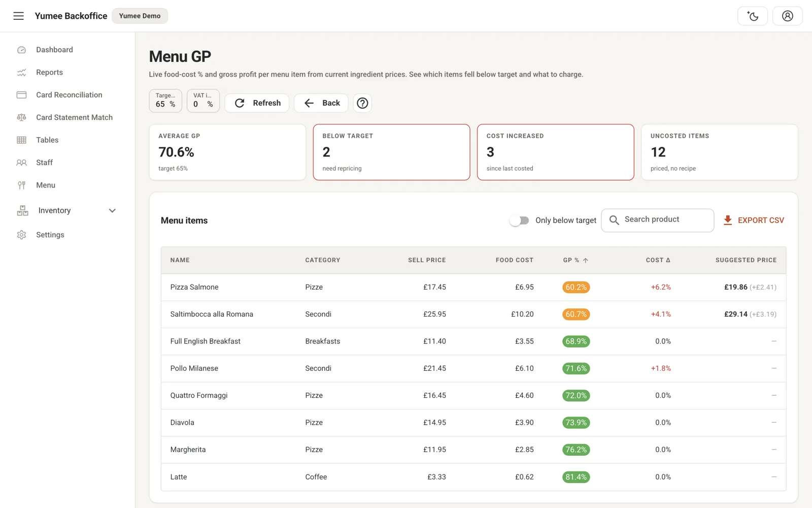This screenshot has height=508, width=812.
Task: Select the Pizza Salmone row name
Action: 194,287
